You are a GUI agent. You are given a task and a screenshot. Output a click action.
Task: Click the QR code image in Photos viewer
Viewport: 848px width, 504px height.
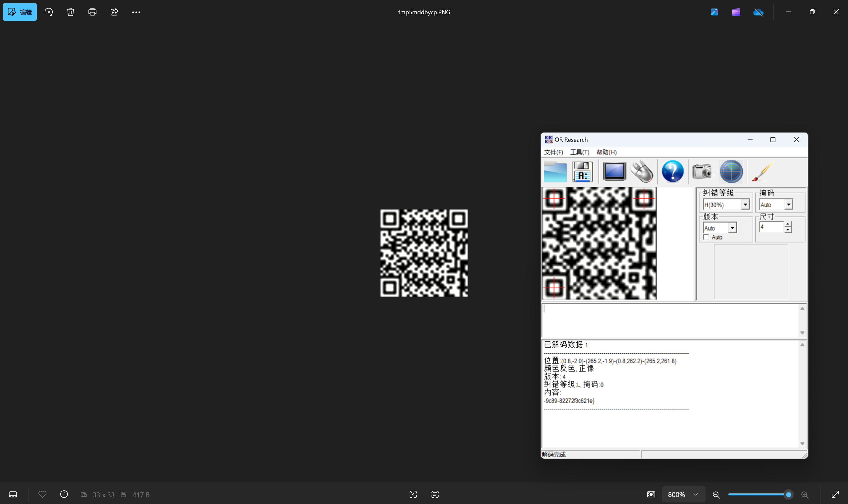[x=424, y=253]
